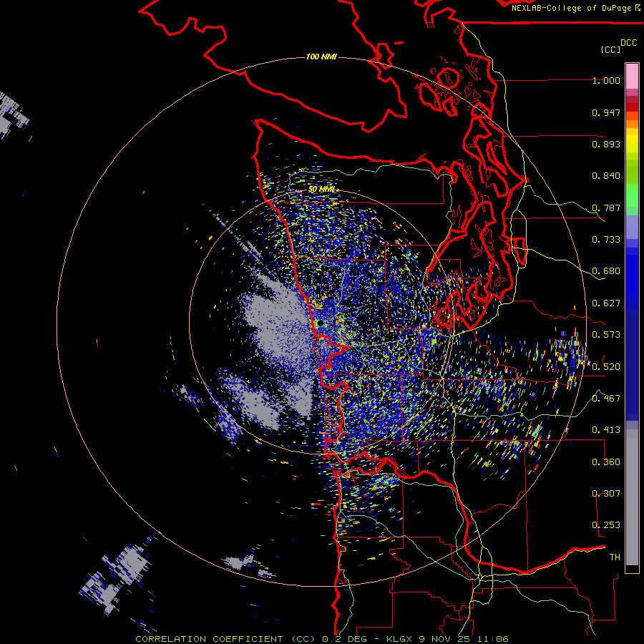Click the 0.840 scale value

point(606,176)
